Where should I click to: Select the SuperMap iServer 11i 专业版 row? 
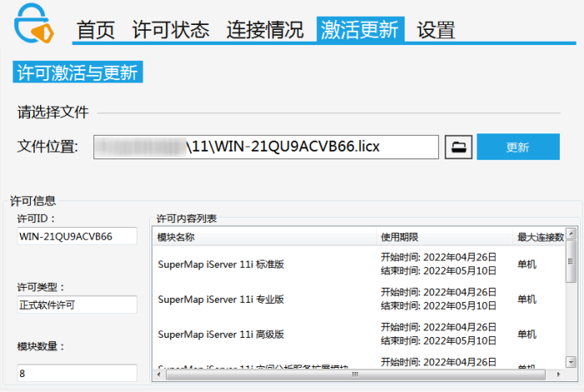(359, 299)
